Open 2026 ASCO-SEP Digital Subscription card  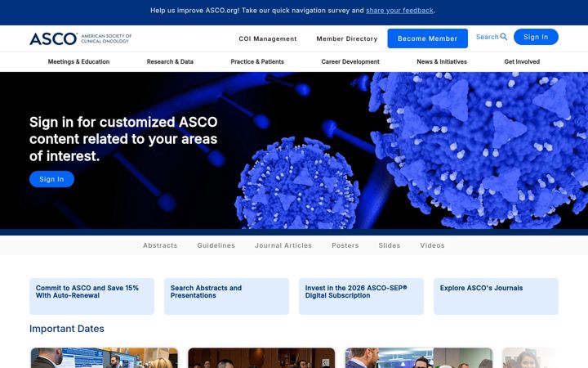[361, 296]
